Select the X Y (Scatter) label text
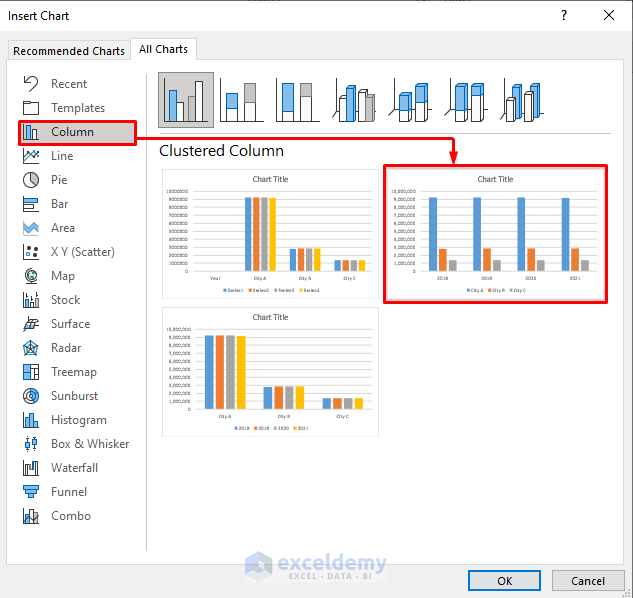The image size is (633, 598). 83,252
